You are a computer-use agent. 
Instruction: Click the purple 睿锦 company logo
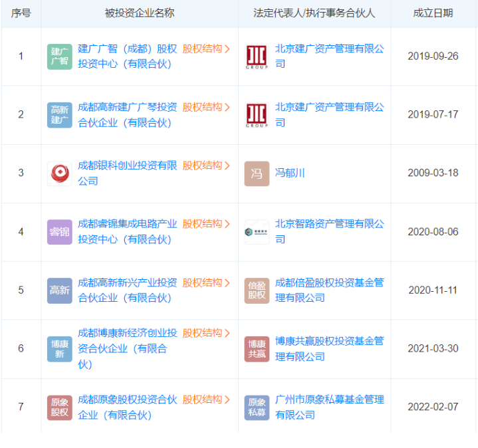click(x=59, y=232)
